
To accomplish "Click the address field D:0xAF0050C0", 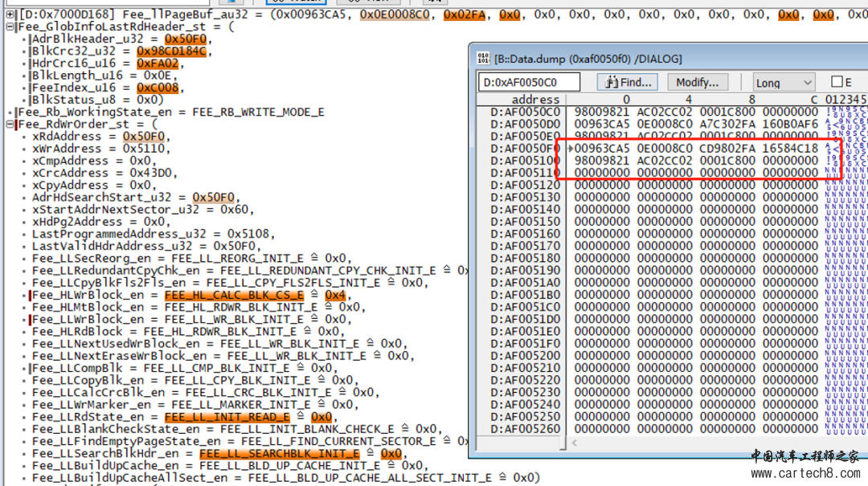I will pos(529,83).
